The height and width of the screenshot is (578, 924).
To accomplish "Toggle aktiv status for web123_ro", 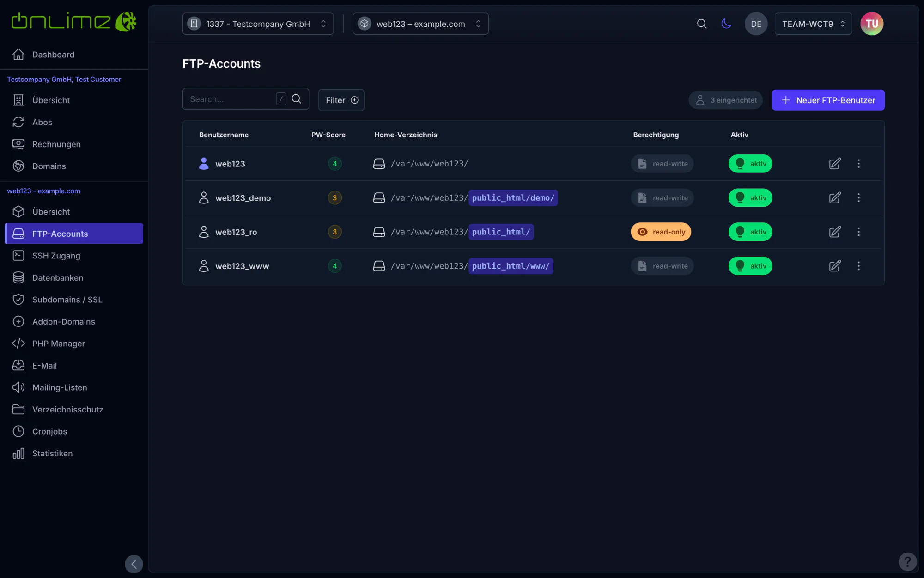I will [750, 232].
